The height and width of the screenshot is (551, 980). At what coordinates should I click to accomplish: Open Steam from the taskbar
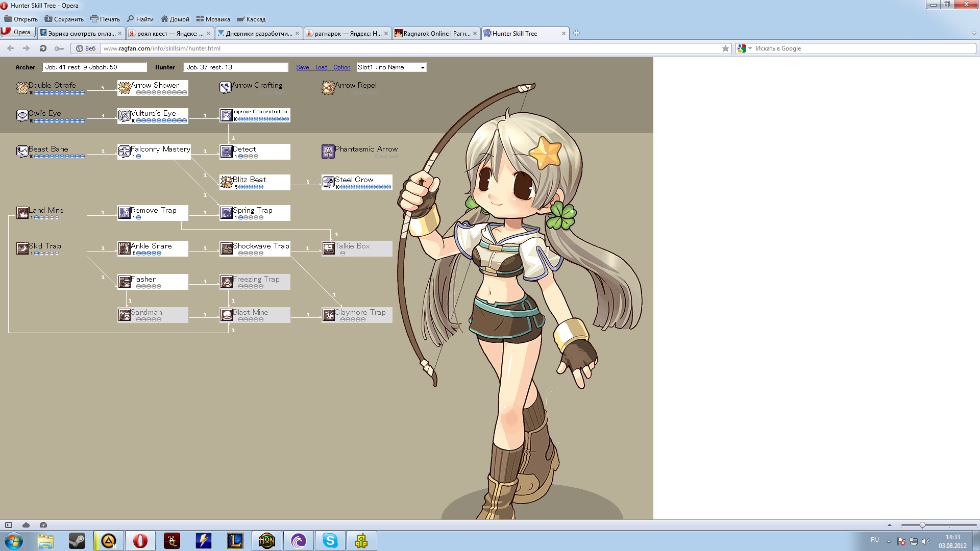point(77,541)
